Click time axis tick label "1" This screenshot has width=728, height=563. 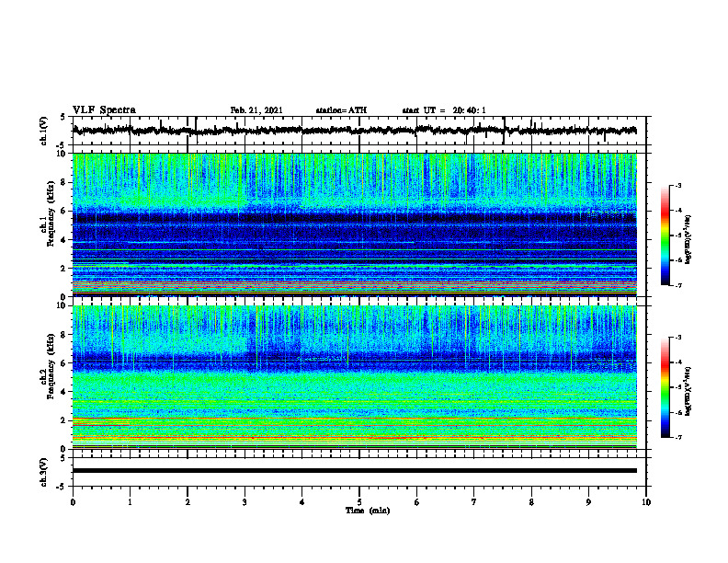(130, 502)
